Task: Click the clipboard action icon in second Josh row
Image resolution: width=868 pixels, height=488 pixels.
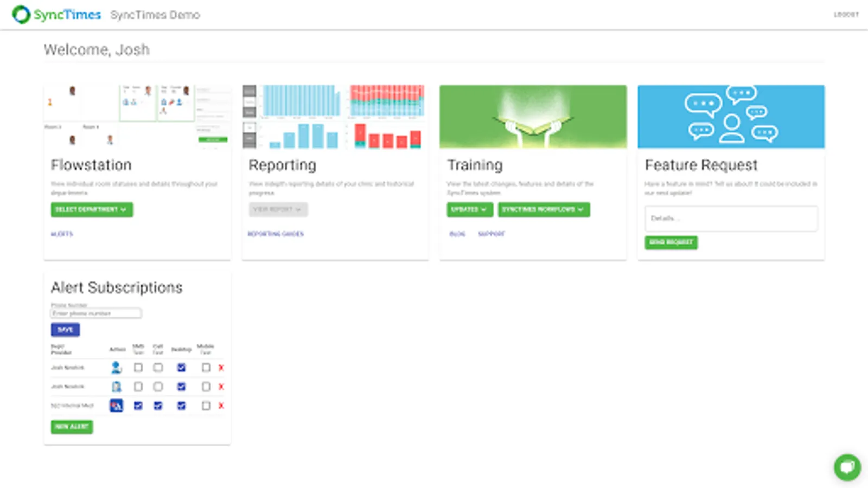Action: [116, 387]
